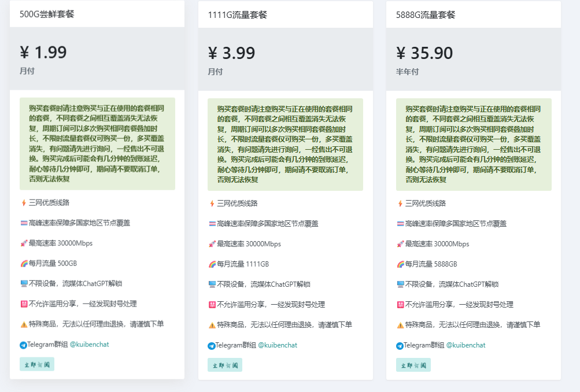
Task: Open @kuibenchat link in 500G plan card
Action: tap(89, 345)
